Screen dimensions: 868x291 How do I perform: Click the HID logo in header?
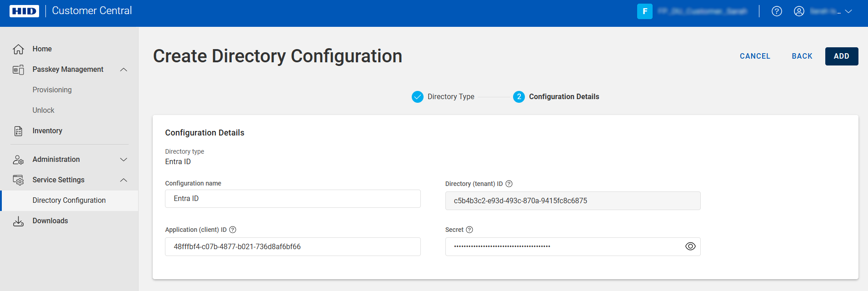(25, 11)
